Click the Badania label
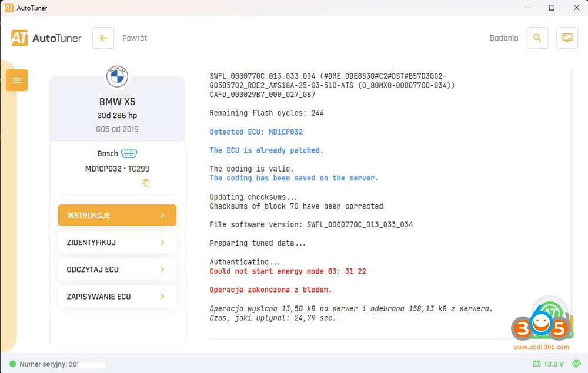 click(504, 38)
